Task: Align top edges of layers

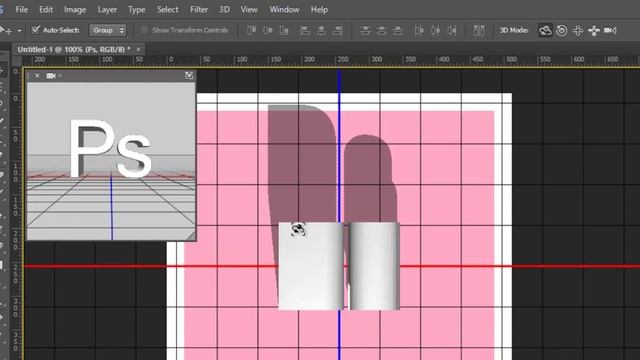Action: coord(251,30)
